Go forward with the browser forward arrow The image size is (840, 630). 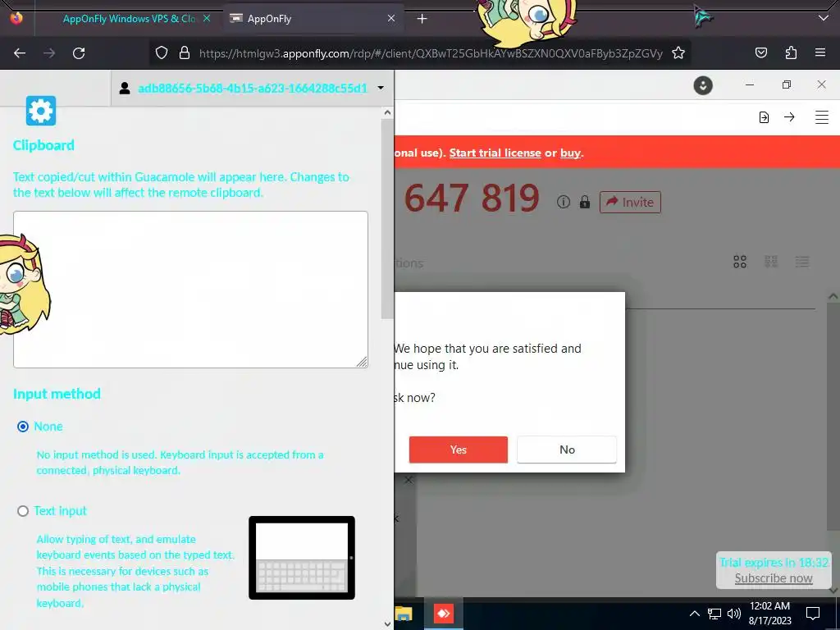(x=49, y=53)
